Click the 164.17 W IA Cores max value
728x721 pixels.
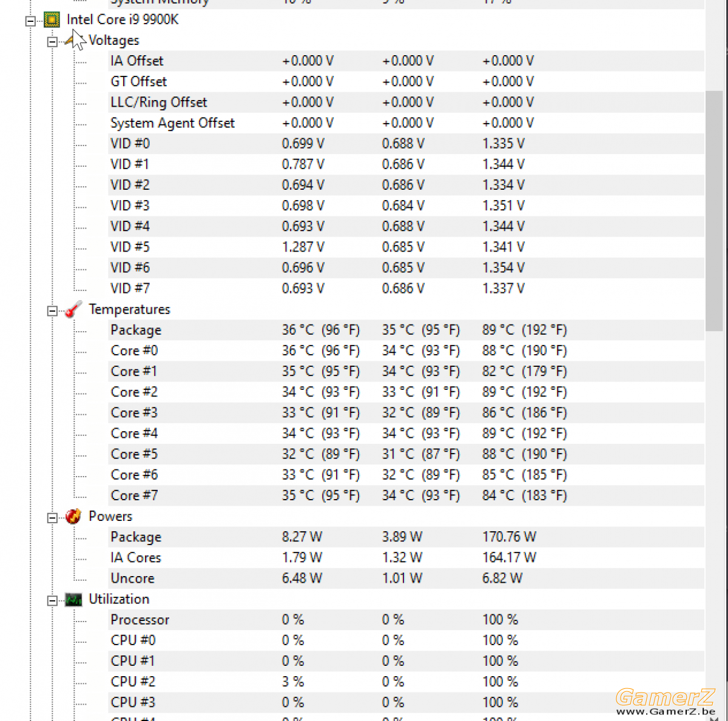pos(509,557)
